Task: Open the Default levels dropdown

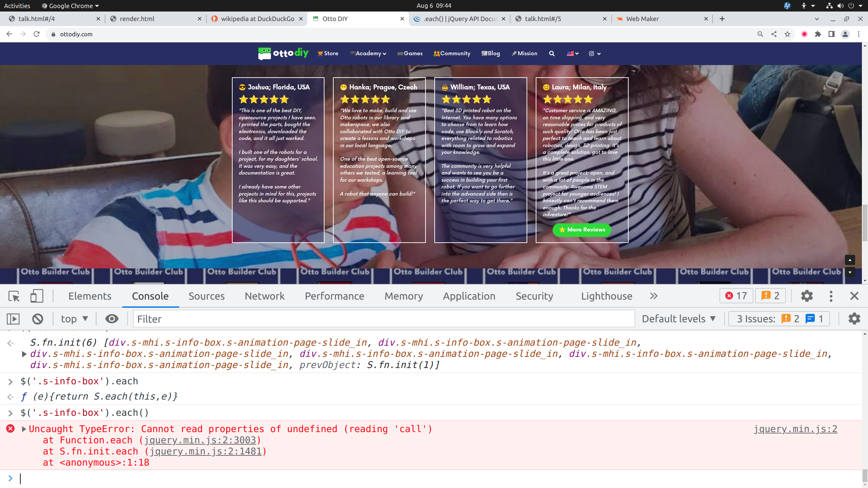Action: pyautogui.click(x=679, y=319)
